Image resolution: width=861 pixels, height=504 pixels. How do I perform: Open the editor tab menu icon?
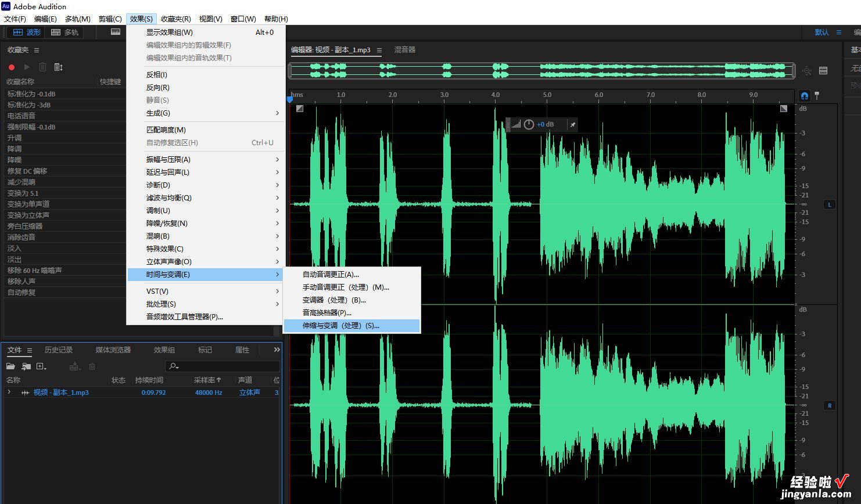pyautogui.click(x=379, y=51)
